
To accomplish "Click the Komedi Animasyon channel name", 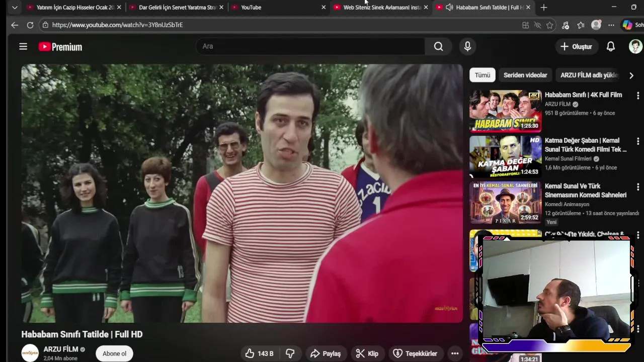I will point(567,204).
